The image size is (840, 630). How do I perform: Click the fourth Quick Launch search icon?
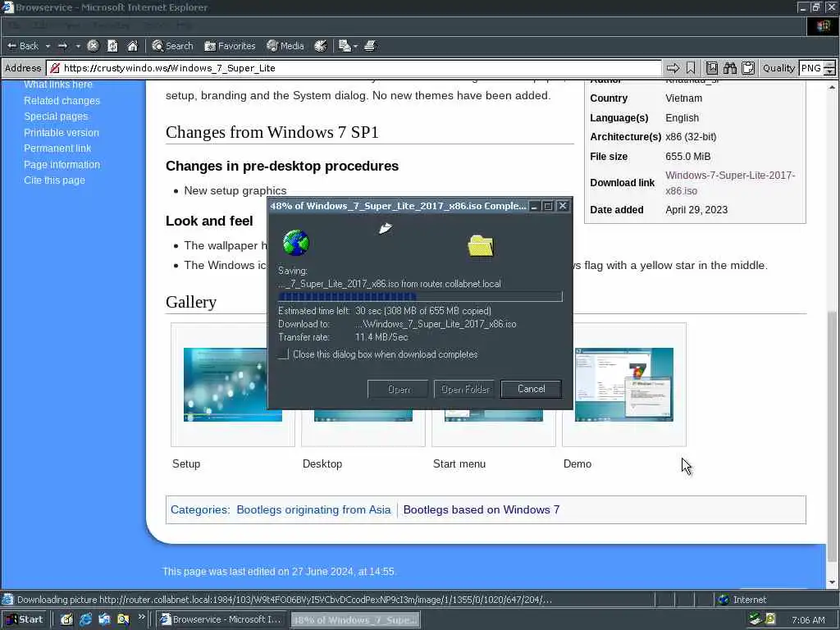123,619
